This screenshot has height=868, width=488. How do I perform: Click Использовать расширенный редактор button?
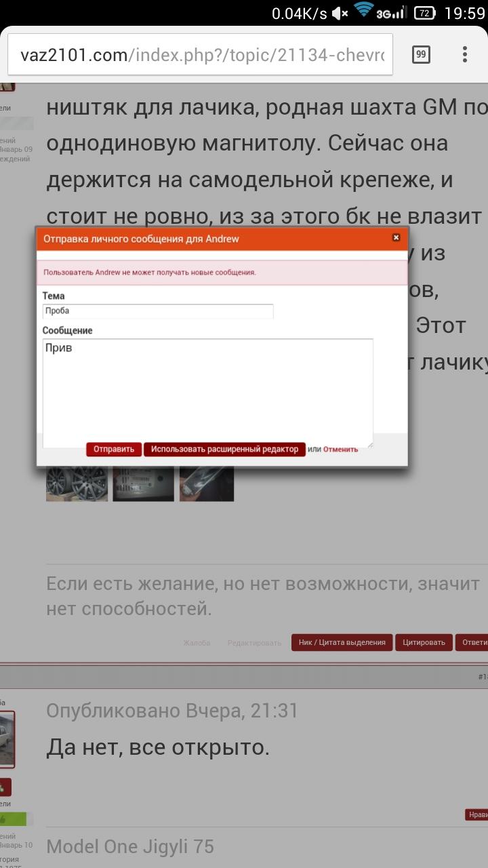coord(224,449)
